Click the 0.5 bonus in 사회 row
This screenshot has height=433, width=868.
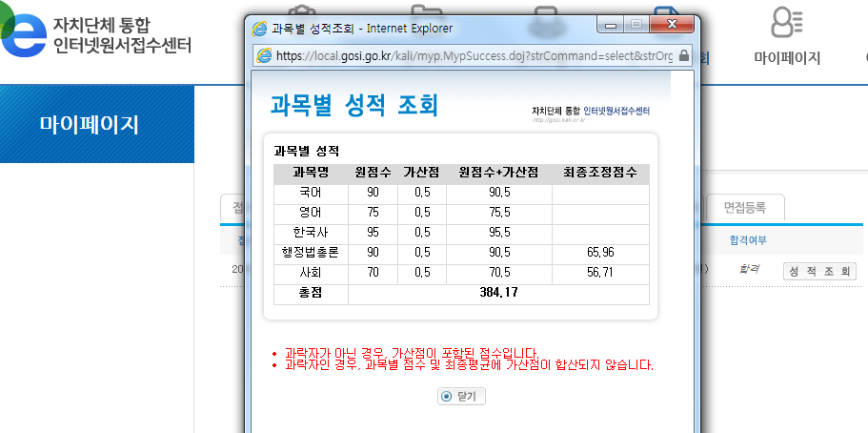(x=422, y=272)
